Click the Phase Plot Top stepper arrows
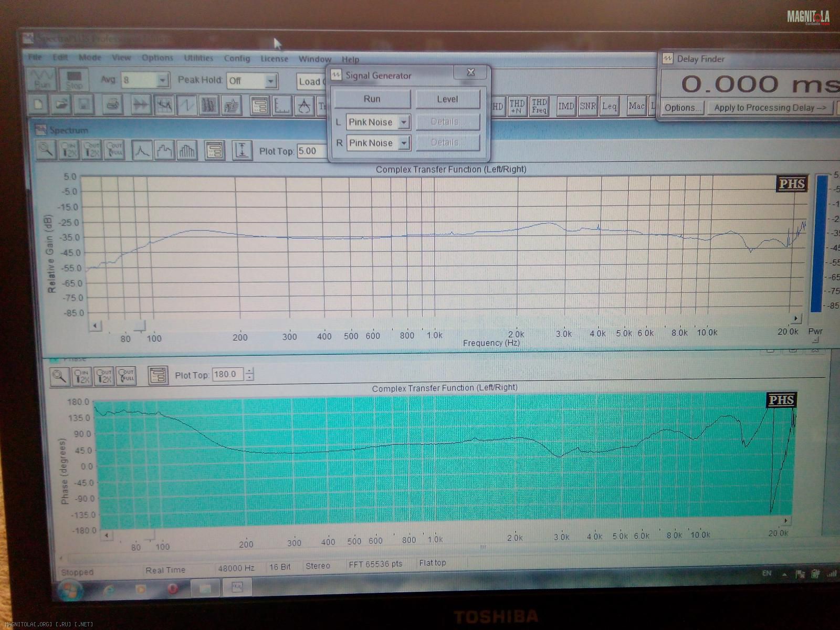840x630 pixels. [250, 374]
